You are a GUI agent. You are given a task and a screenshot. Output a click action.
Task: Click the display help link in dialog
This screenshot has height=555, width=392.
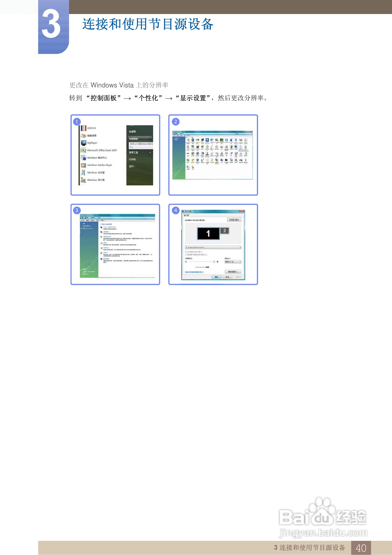click(x=194, y=272)
